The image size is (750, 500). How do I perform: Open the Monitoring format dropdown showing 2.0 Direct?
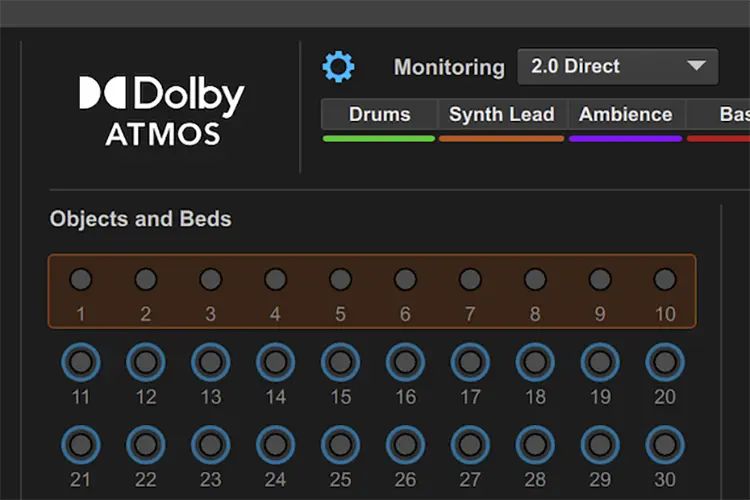618,67
